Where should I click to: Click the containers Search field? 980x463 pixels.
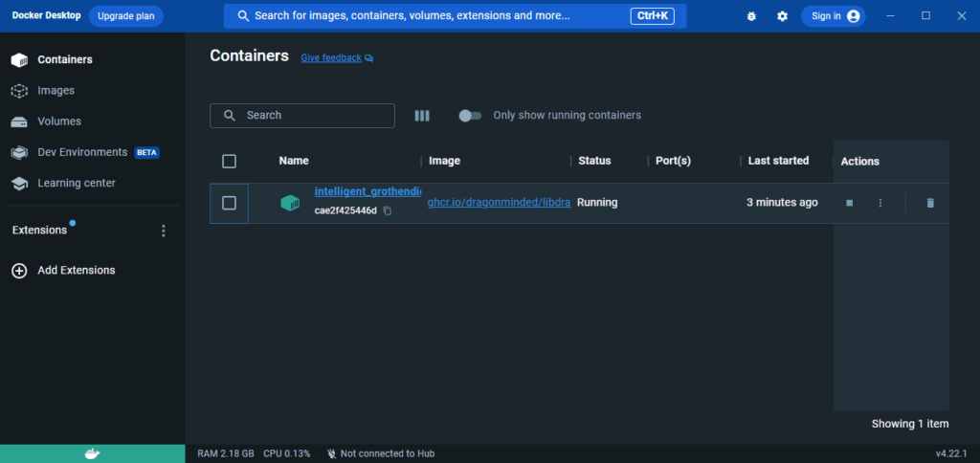click(302, 116)
